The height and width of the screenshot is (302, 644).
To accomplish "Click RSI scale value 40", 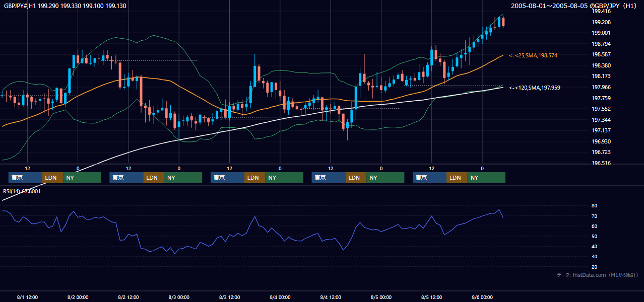I will point(595,246).
